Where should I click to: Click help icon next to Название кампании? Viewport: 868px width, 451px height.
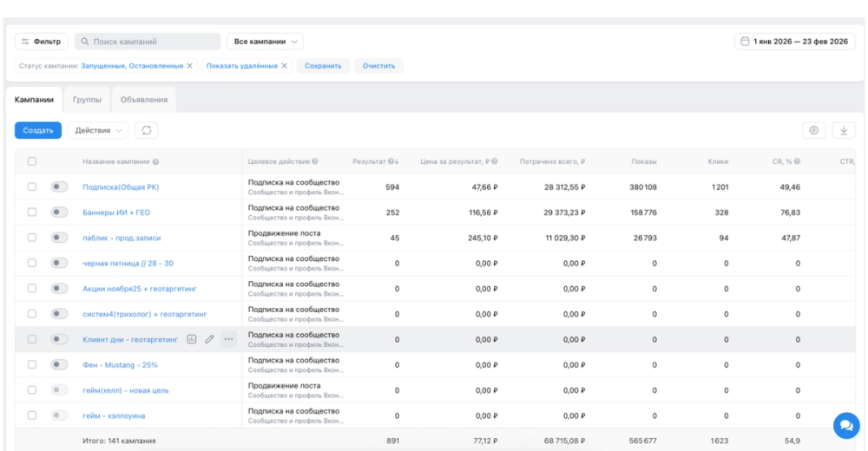tap(155, 161)
